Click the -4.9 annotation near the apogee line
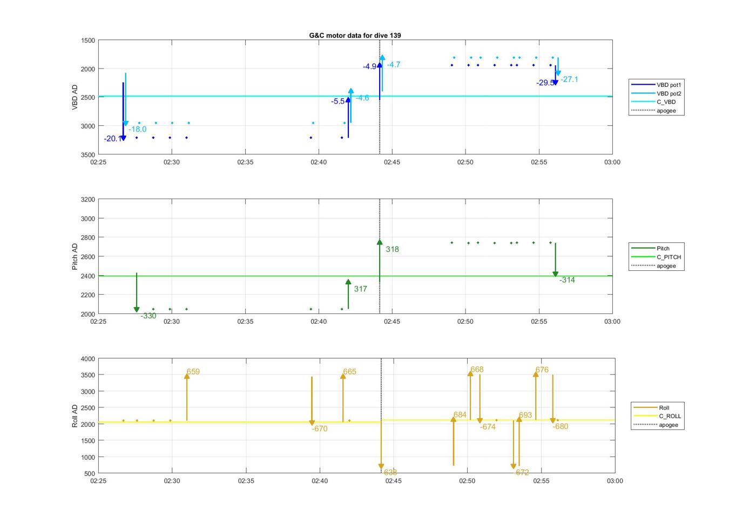Screen dimensions: 756x532 pos(370,66)
